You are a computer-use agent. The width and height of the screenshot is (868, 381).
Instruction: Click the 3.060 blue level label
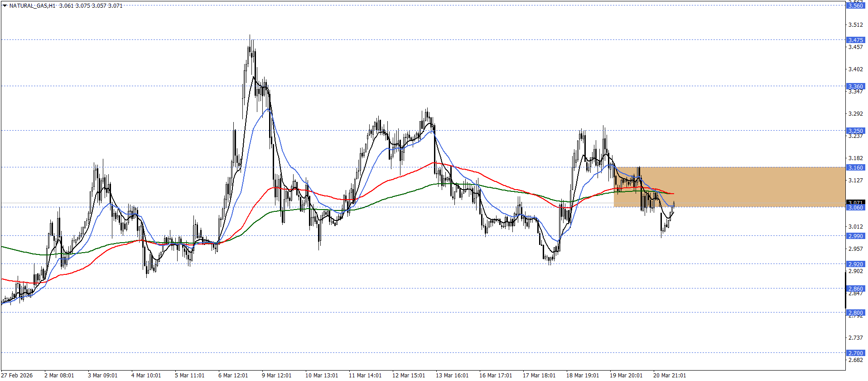click(855, 207)
